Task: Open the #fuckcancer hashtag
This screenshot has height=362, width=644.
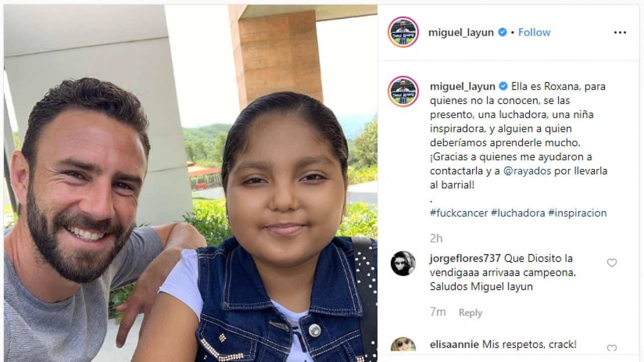Action: pos(459,213)
